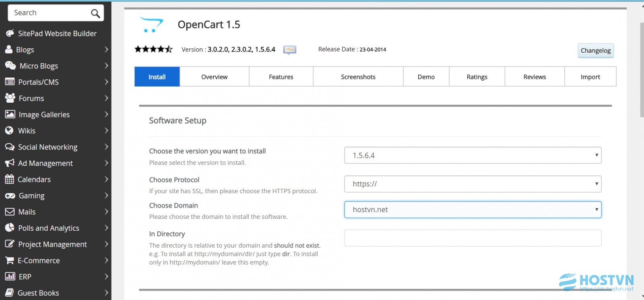Image resolution: width=644 pixels, height=300 pixels.
Task: Open the protocol dropdown showing https://
Action: coord(473,184)
